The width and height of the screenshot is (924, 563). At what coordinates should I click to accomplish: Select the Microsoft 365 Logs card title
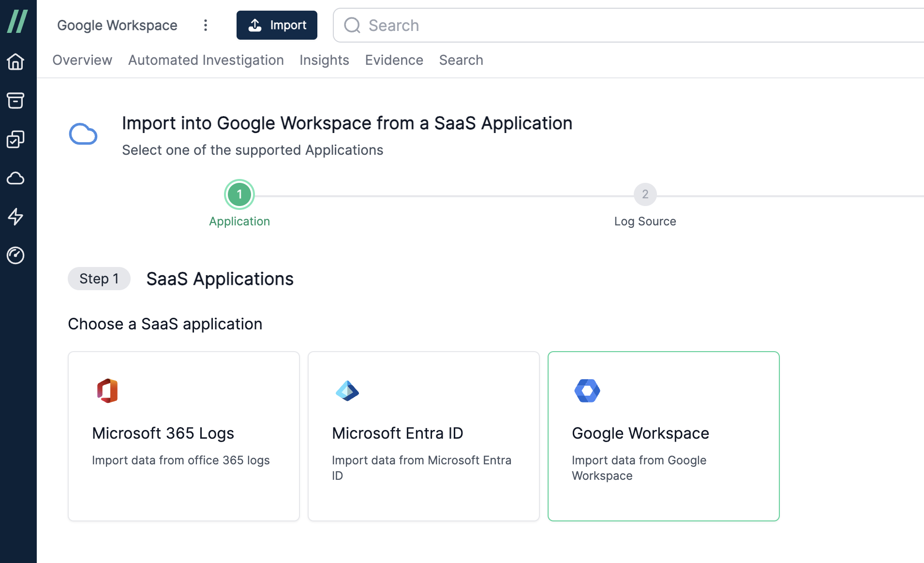(x=163, y=433)
